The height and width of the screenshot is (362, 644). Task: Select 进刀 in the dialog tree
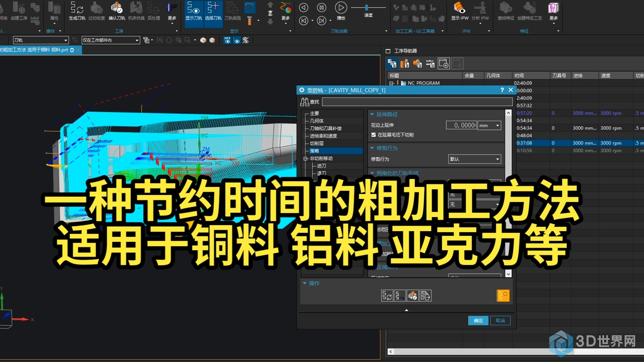[321, 166]
